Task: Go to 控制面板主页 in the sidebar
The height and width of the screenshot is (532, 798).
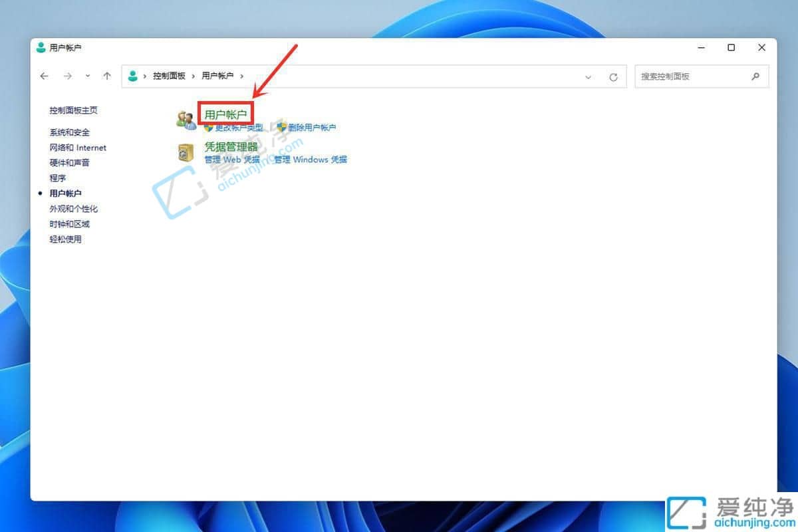Action: point(73,110)
